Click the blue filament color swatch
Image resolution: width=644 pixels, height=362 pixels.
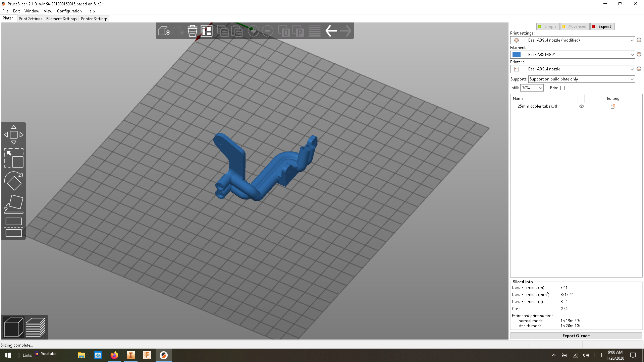click(x=517, y=55)
